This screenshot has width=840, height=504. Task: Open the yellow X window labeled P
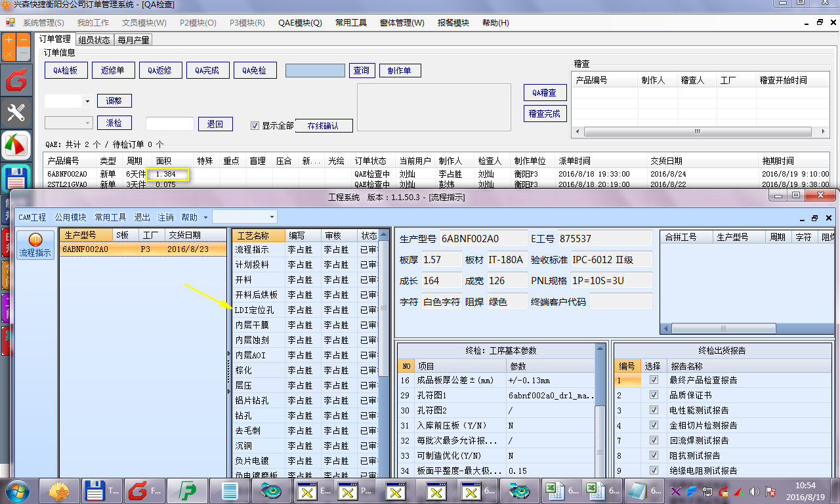(356, 490)
